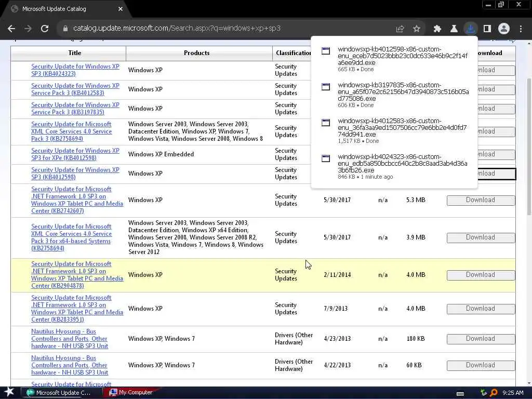Viewport: 532px width, 399px height.
Task: Switch to My Computer taskbar button
Action: click(x=131, y=393)
